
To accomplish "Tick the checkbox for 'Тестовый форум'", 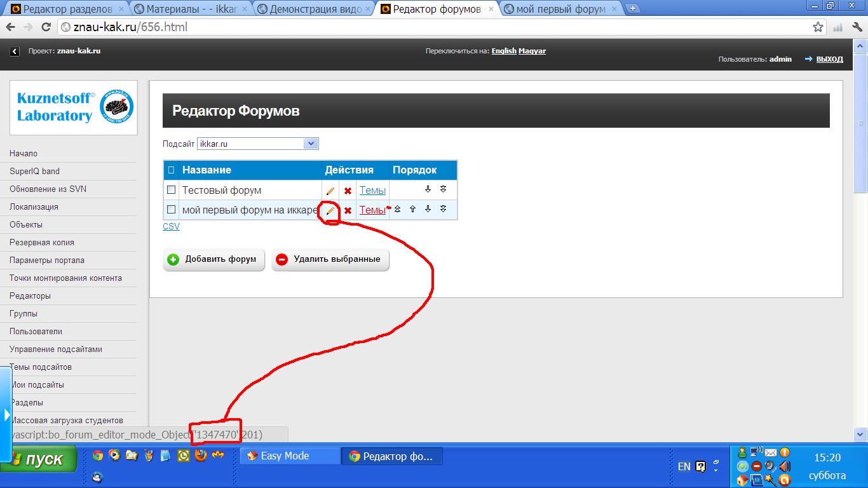I will click(x=171, y=190).
